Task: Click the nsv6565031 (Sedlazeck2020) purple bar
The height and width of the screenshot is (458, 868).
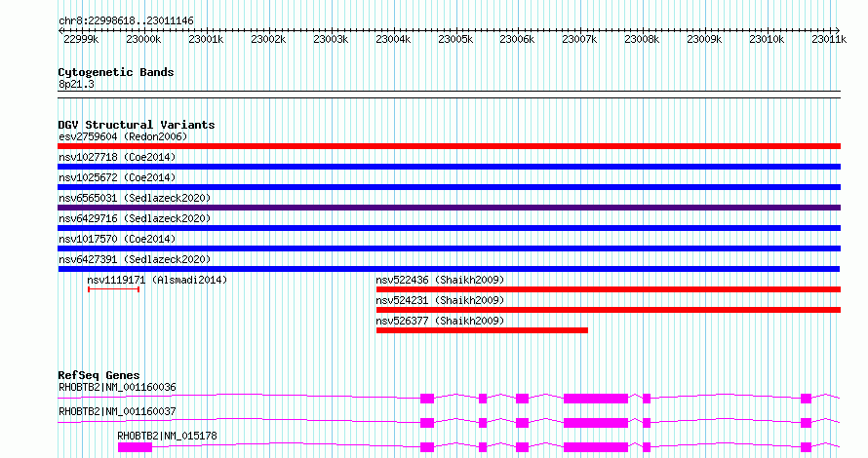Action: pyautogui.click(x=449, y=208)
